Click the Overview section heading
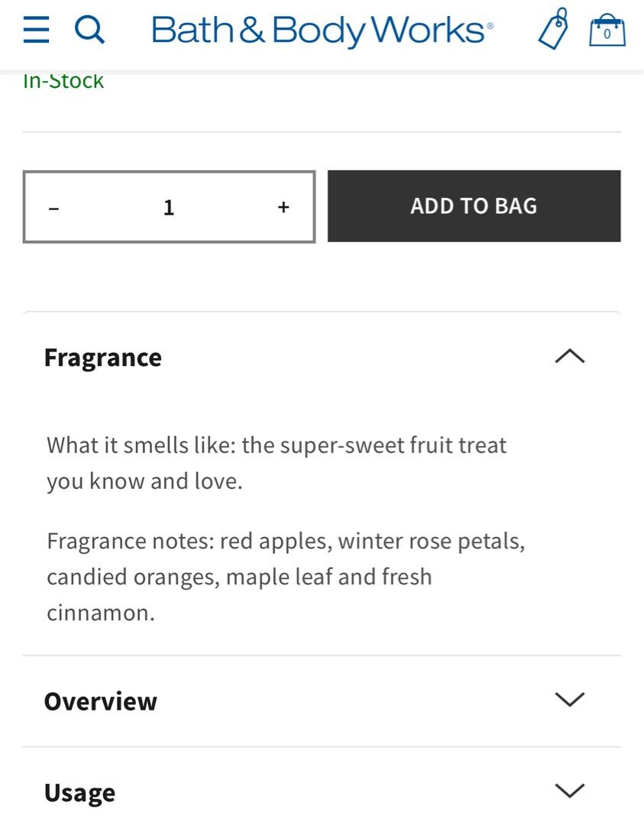Screen dimensions: 644x825 (102, 700)
